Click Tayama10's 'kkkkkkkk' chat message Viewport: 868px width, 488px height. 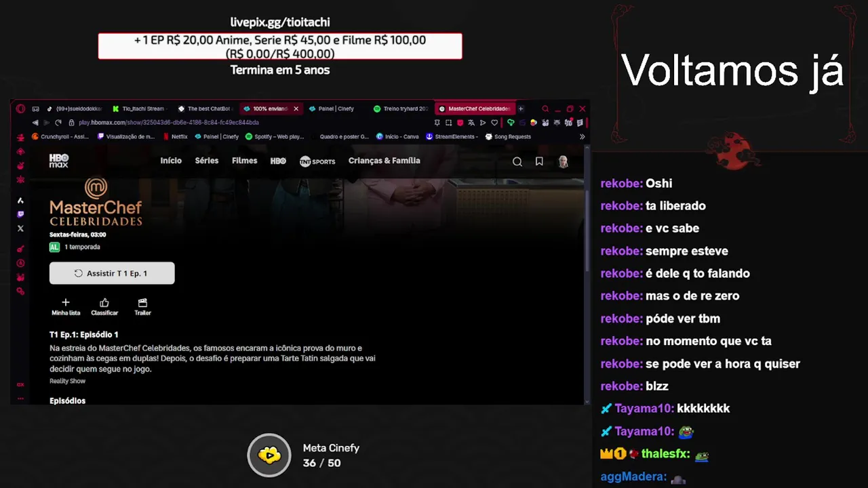click(x=703, y=409)
